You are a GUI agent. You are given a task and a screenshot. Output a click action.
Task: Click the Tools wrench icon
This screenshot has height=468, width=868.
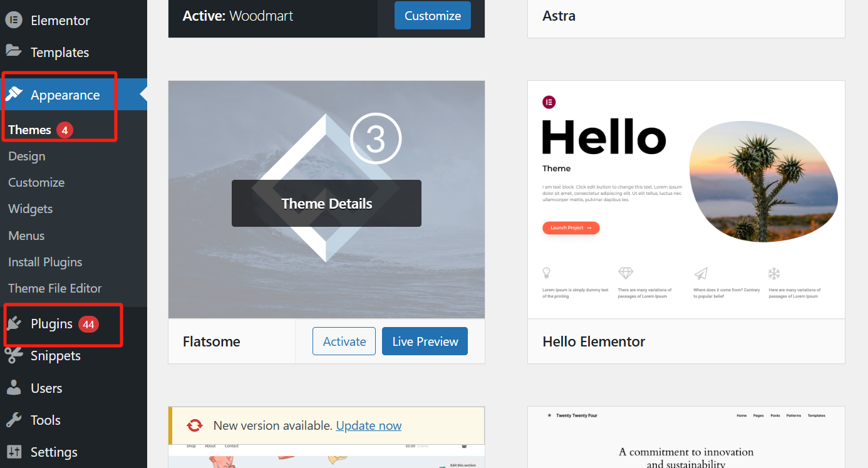[14, 420]
